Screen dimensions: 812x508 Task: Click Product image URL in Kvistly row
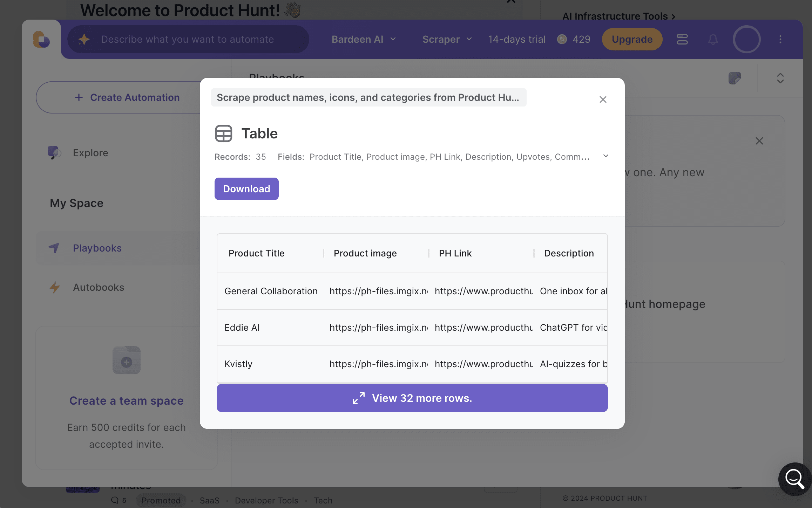(x=379, y=364)
